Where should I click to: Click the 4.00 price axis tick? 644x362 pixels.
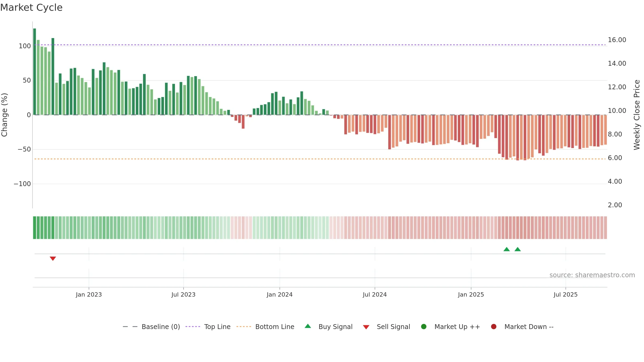tap(615, 182)
